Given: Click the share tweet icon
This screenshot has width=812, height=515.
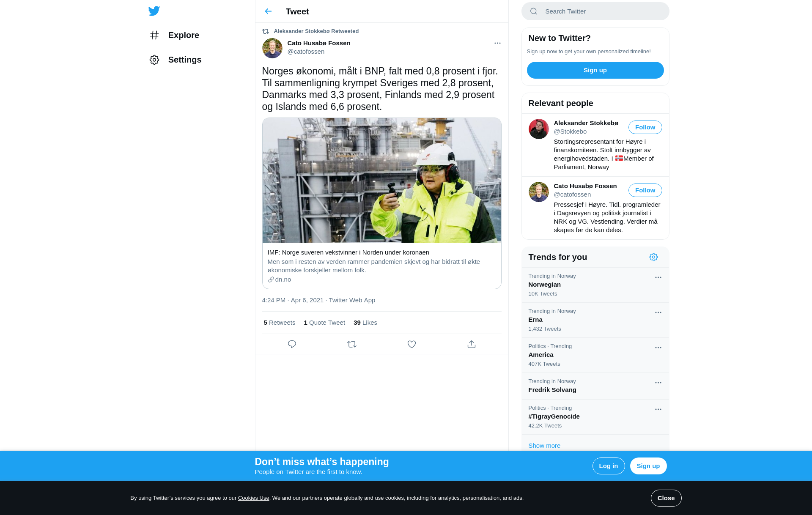Looking at the screenshot, I should pos(472,344).
